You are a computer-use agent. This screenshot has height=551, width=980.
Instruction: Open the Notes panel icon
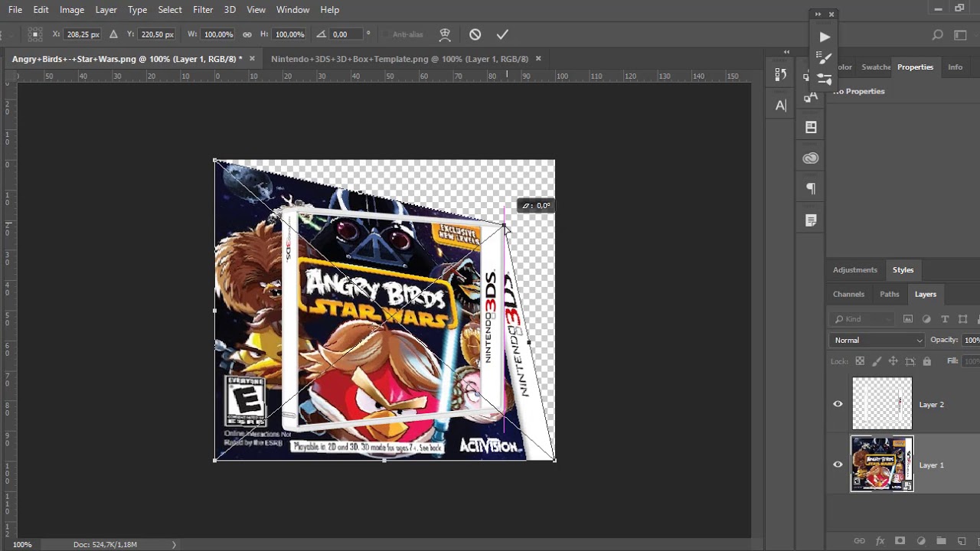coord(811,220)
